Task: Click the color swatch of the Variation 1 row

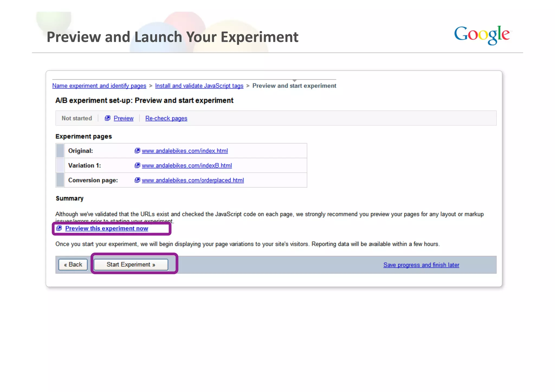Action: tap(60, 165)
